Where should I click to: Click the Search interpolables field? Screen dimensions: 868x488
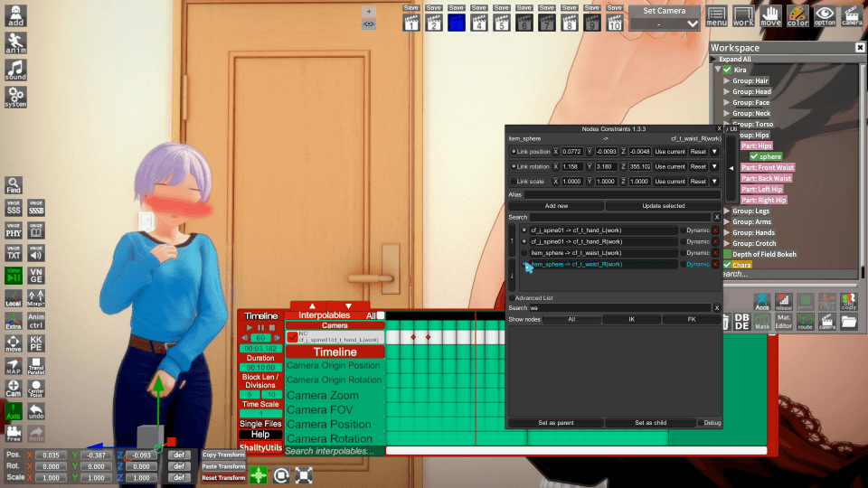[x=335, y=451]
